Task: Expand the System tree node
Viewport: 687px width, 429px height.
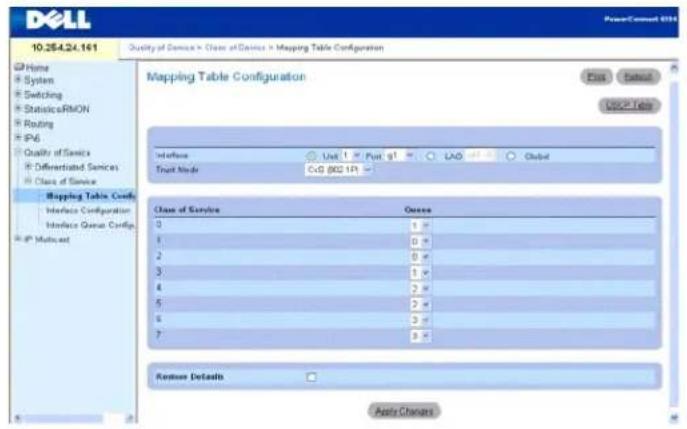Action: point(18,80)
